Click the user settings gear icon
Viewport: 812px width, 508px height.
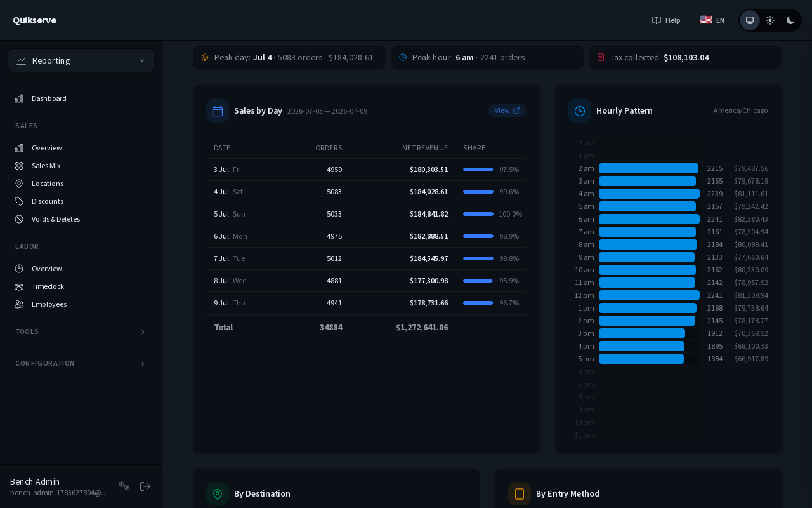pos(124,486)
